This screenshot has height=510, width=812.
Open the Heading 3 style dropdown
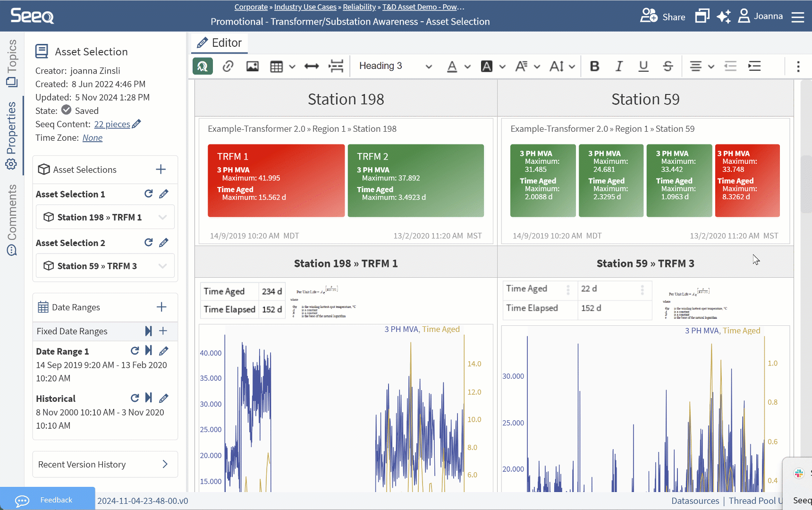pos(395,66)
